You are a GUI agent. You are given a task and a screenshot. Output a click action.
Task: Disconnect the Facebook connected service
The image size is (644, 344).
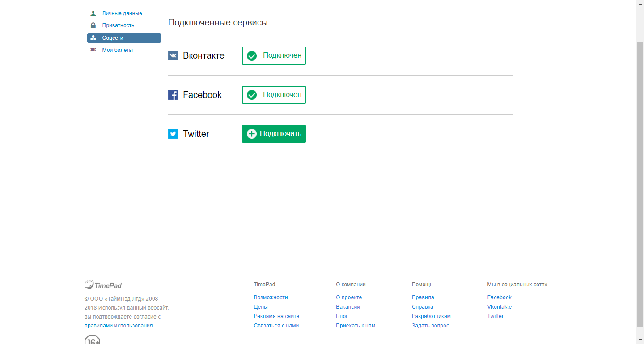274,95
